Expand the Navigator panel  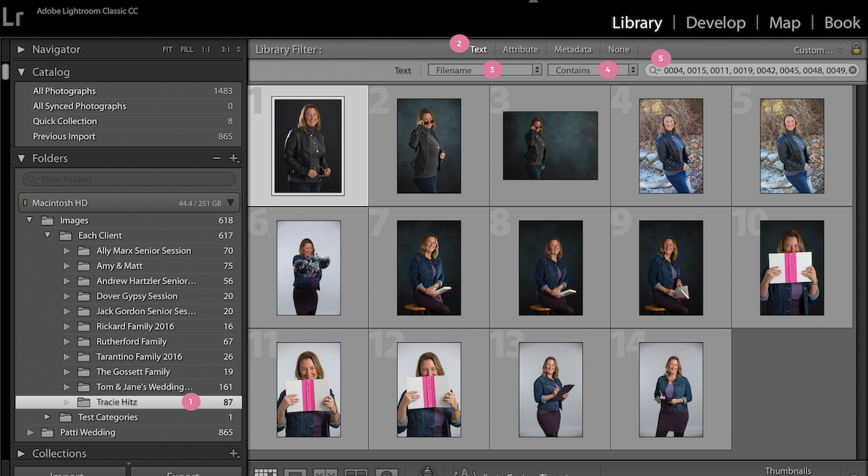21,50
